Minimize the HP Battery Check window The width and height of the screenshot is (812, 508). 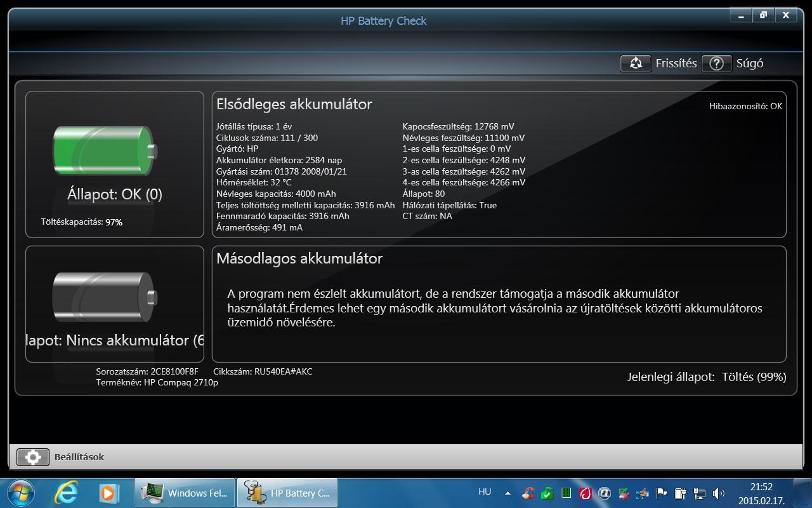point(741,15)
